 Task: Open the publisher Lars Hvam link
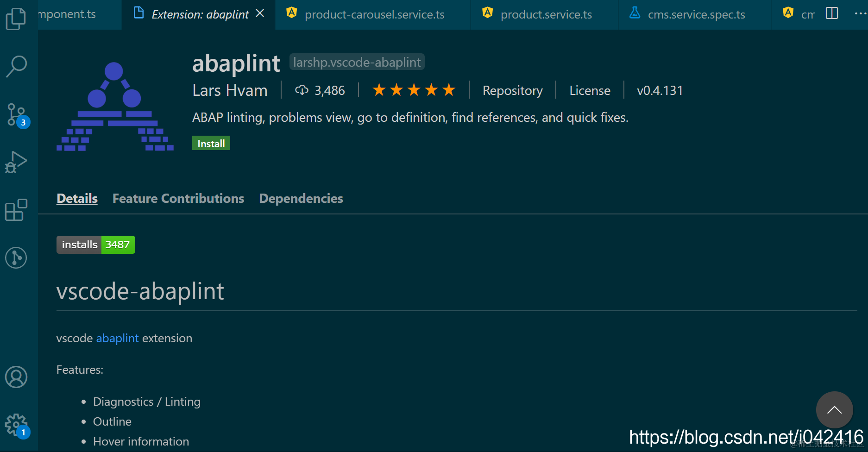[x=230, y=90]
